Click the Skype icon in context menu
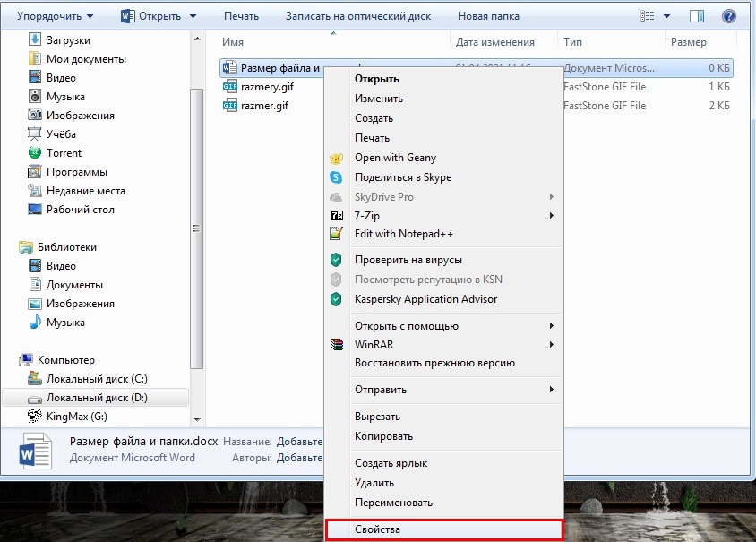The height and width of the screenshot is (542, 756). tap(337, 177)
